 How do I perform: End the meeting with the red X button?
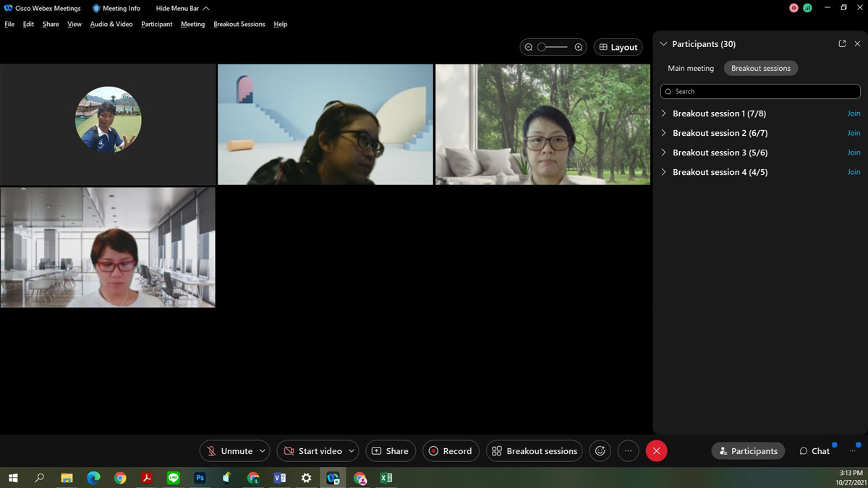(656, 451)
